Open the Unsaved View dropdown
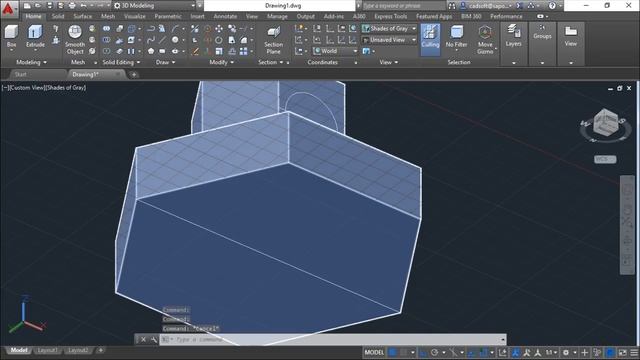The width and height of the screenshot is (640, 360). pos(389,40)
